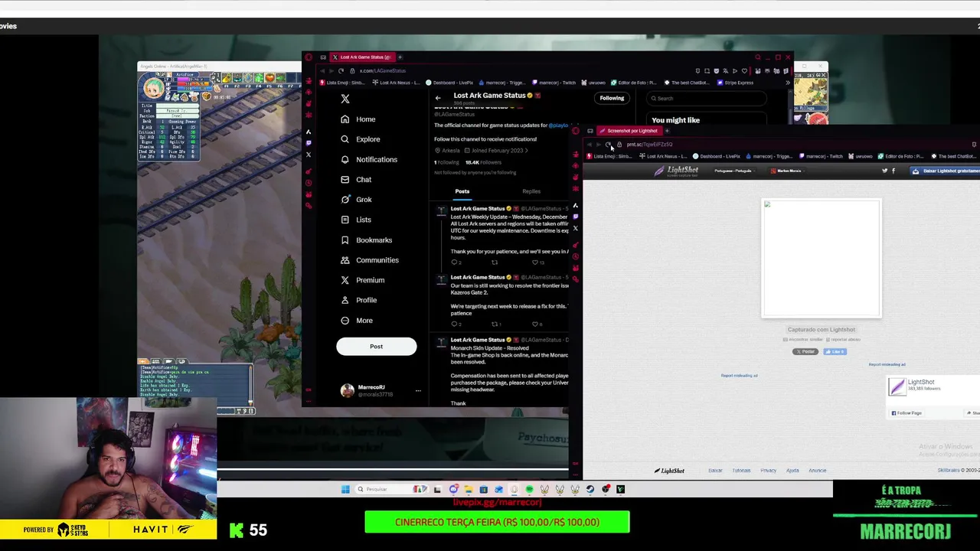Open File Explorer from the taskbar
This screenshot has width=980, height=551.
click(469, 489)
